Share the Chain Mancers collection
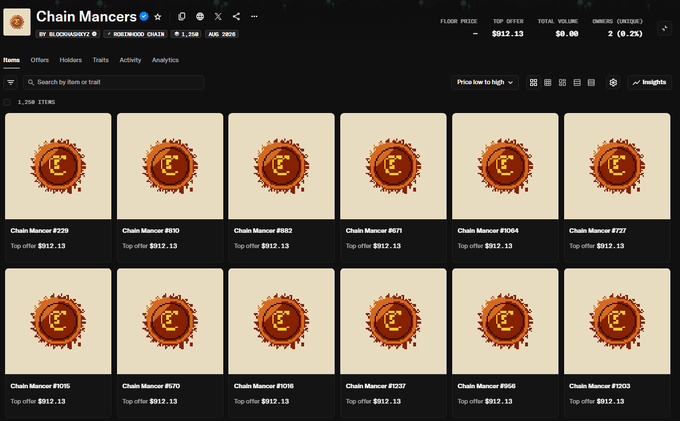This screenshot has height=421, width=680. [x=236, y=16]
